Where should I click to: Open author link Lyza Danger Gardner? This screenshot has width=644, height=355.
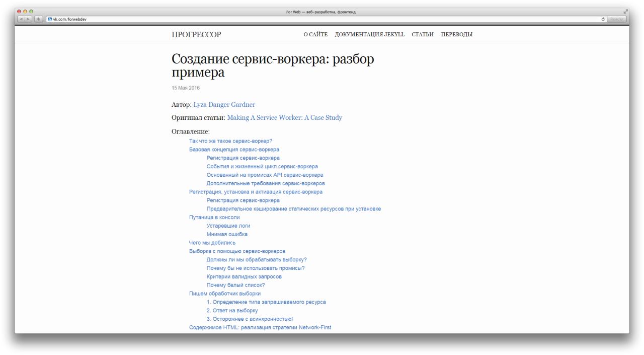224,105
